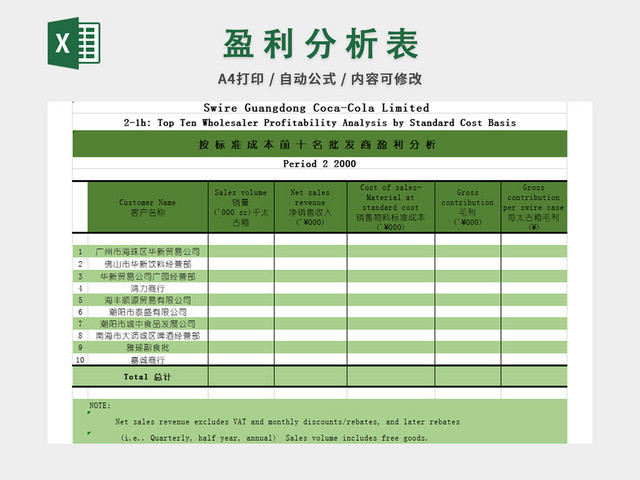Click the Excel logo icon
The width and height of the screenshot is (640, 480).
click(74, 43)
